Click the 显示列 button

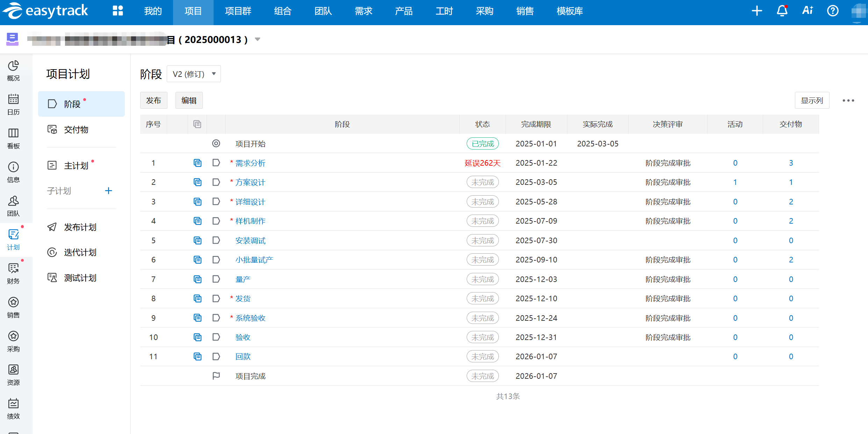(812, 101)
